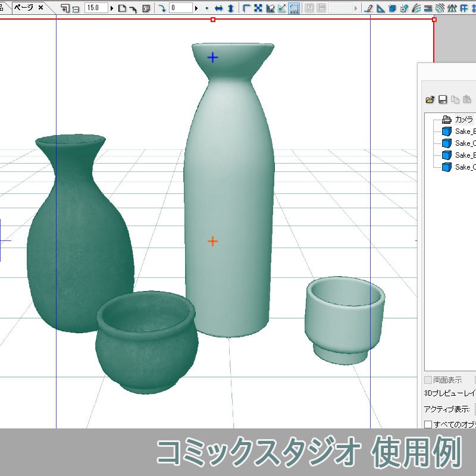Check the すべてのオブジェ option

pos(427,424)
